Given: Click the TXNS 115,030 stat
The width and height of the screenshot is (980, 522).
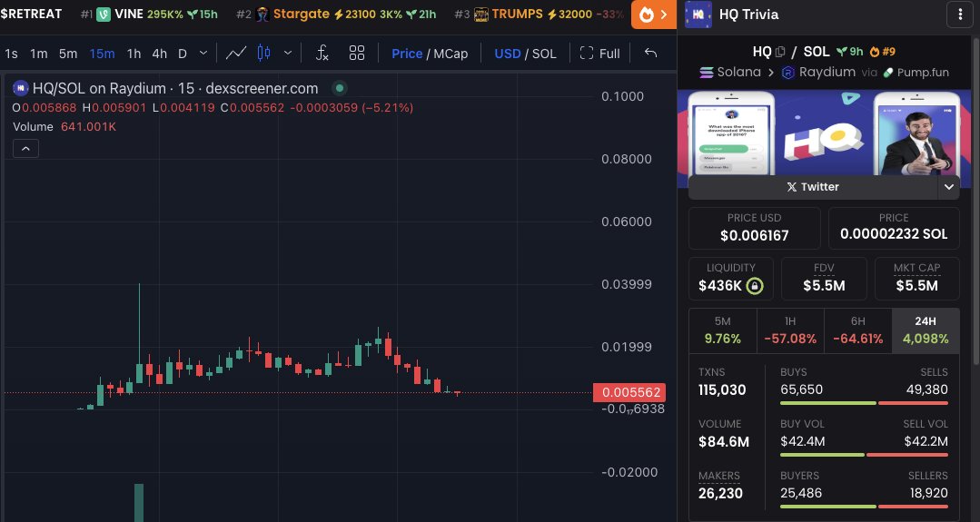Looking at the screenshot, I should pos(722,382).
